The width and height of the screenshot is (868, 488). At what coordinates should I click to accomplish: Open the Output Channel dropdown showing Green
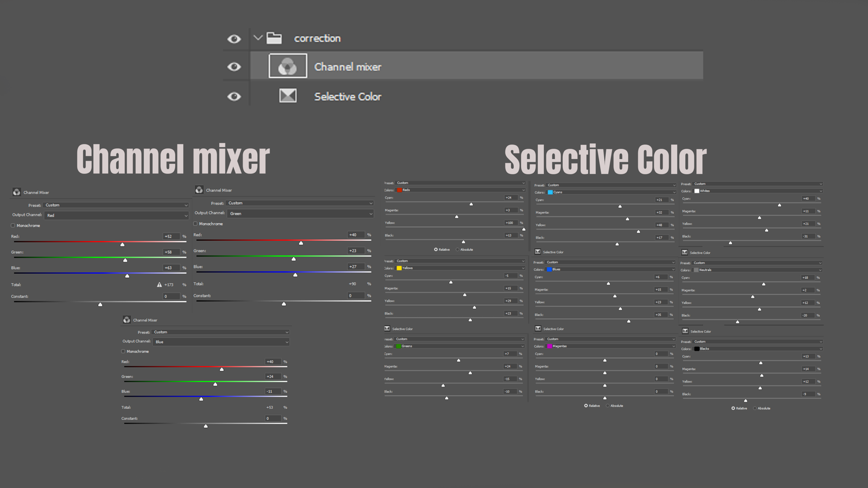[299, 213]
